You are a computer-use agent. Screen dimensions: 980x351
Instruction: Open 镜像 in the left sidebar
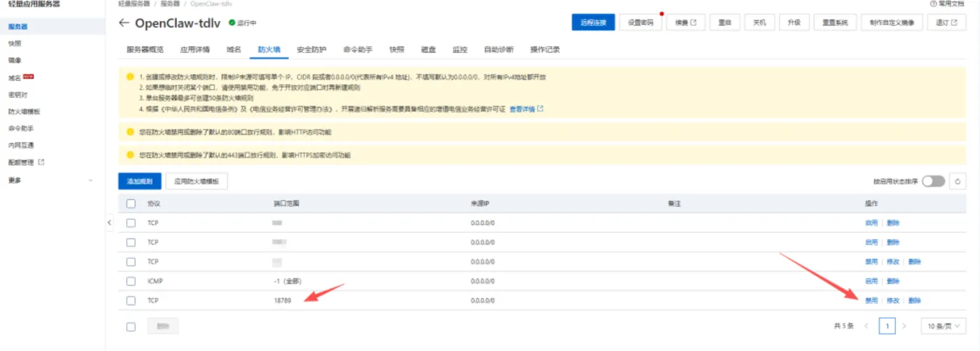point(15,60)
